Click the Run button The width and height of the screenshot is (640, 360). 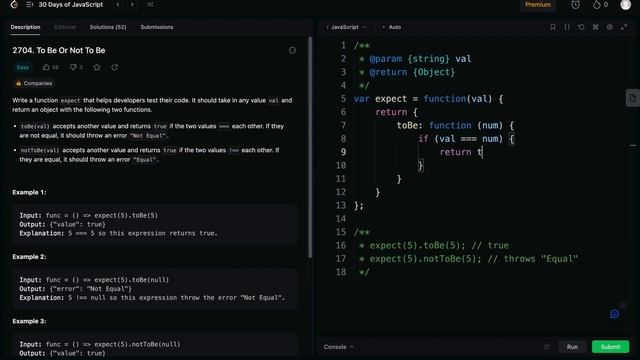point(572,347)
